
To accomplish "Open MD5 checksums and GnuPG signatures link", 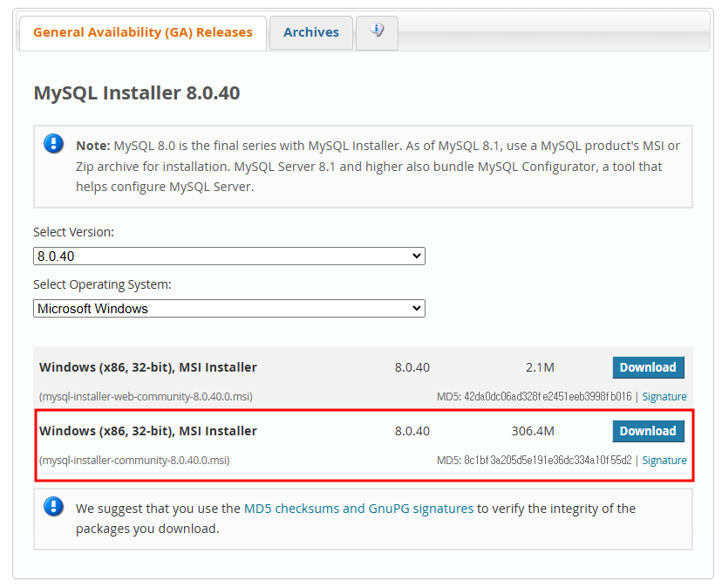I will click(358, 509).
